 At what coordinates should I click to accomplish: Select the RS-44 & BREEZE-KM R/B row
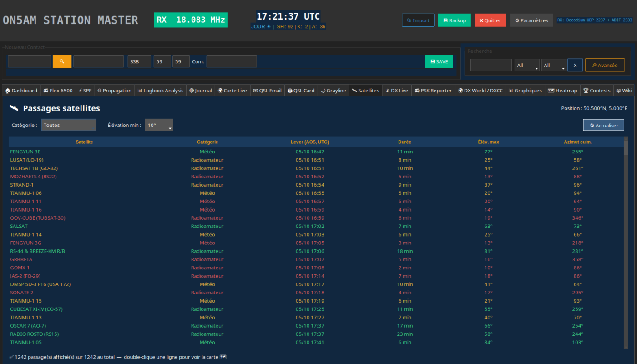pyautogui.click(x=316, y=251)
